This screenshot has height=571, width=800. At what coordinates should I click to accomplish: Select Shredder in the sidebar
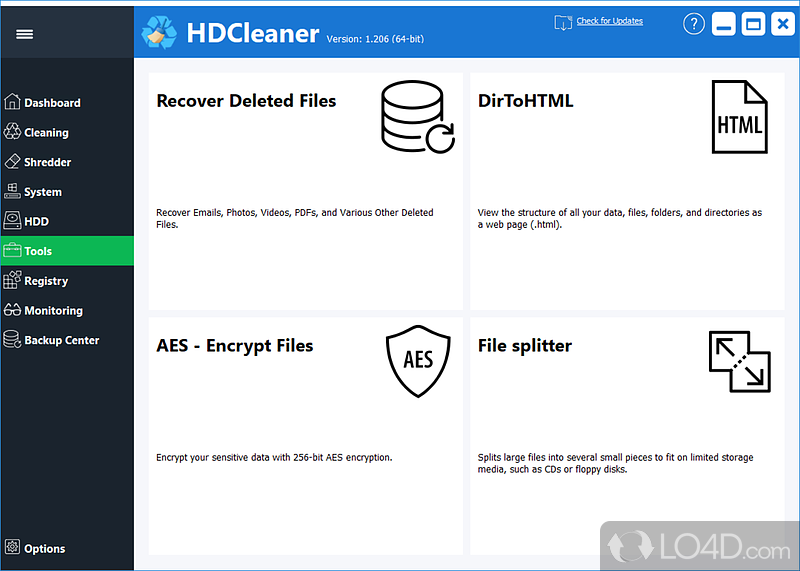click(67, 162)
